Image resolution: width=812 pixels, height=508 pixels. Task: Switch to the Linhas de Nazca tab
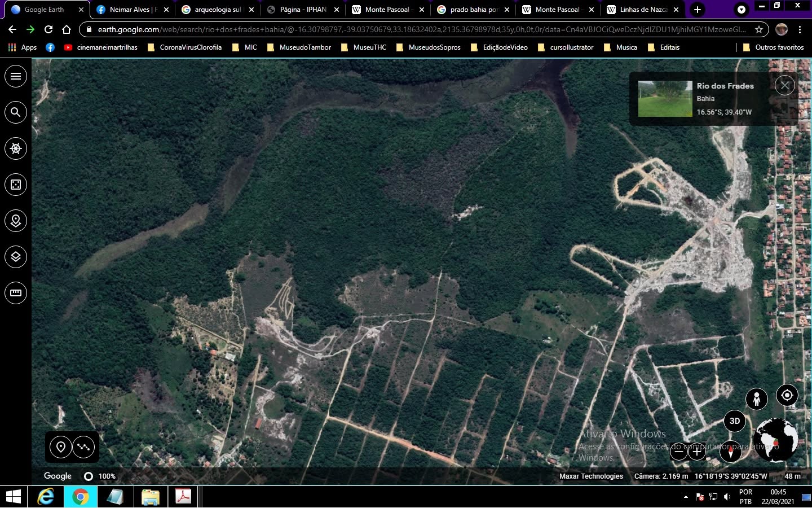click(x=643, y=10)
